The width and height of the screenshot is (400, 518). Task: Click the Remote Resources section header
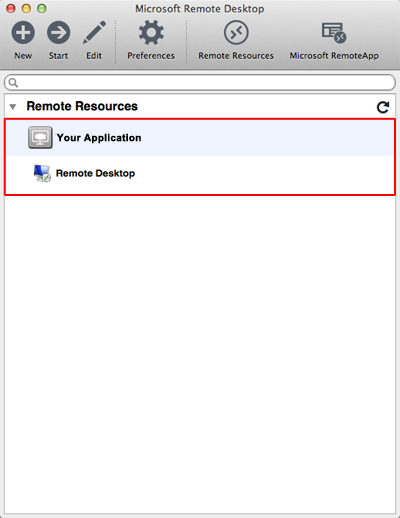[x=82, y=106]
